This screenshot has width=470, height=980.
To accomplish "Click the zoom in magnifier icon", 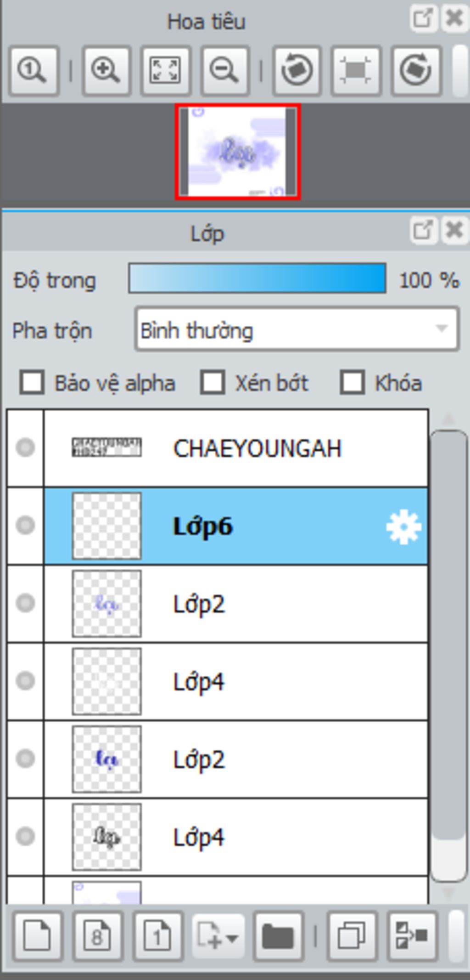I will pos(106,71).
